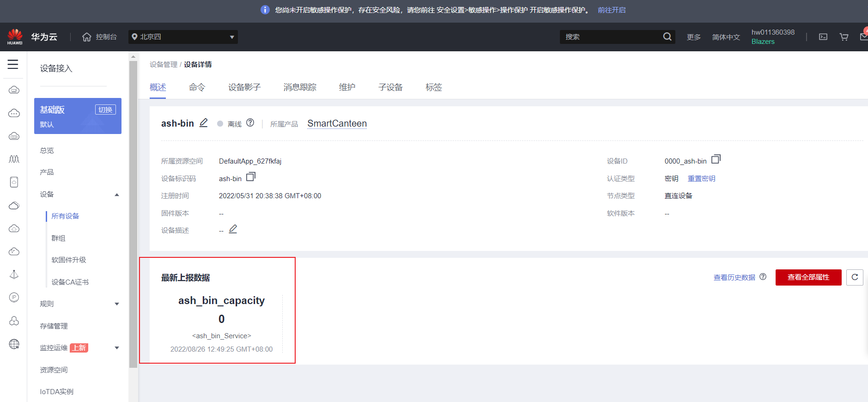Select 所有设备 in the side menu

[x=65, y=216]
